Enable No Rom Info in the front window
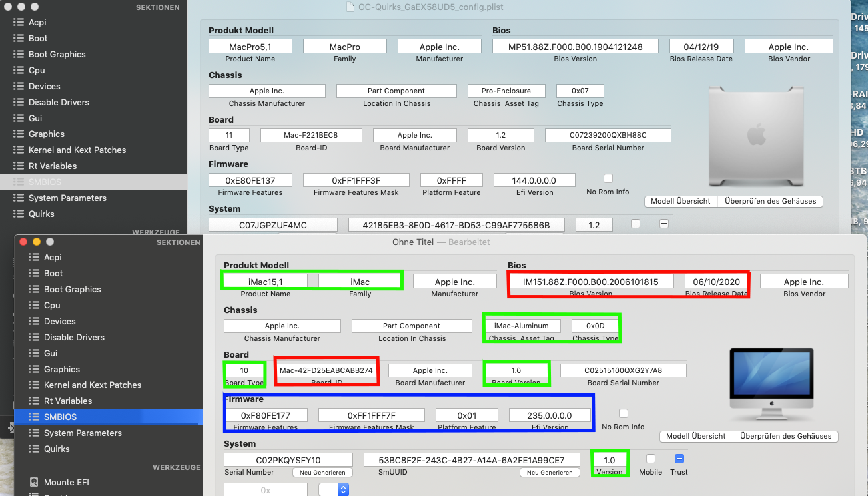 [x=623, y=413]
